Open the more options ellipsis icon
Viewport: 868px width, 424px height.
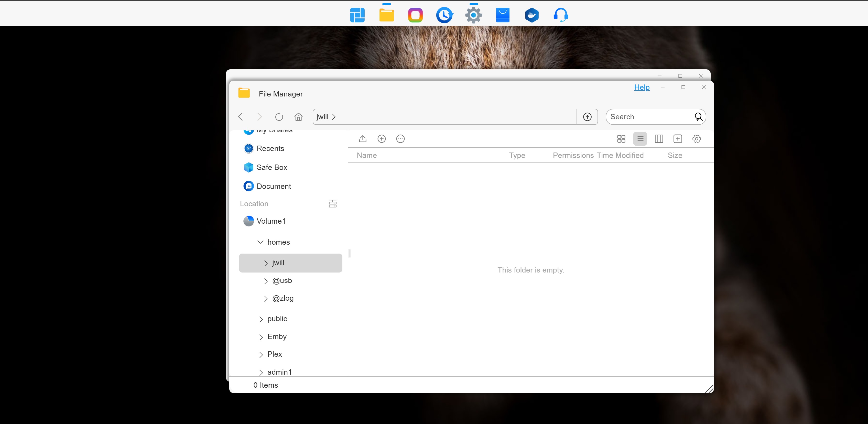point(400,139)
